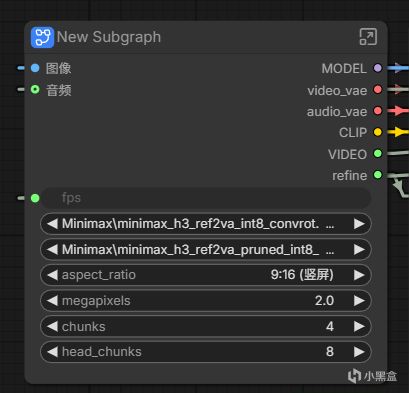
Task: Select next aspect_ratio option via right arrow
Action: 359,275
